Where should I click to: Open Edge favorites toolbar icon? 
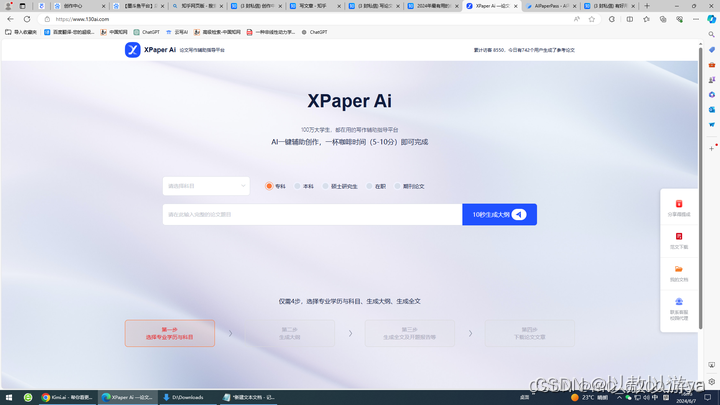[646, 19]
